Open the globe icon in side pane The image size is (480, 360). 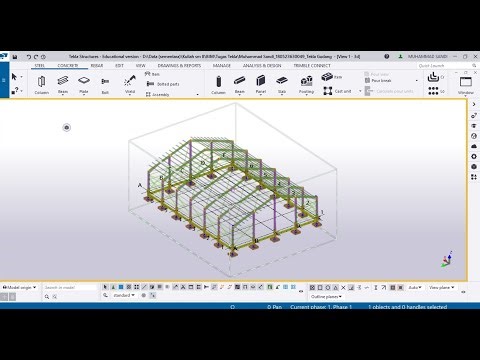click(x=474, y=136)
